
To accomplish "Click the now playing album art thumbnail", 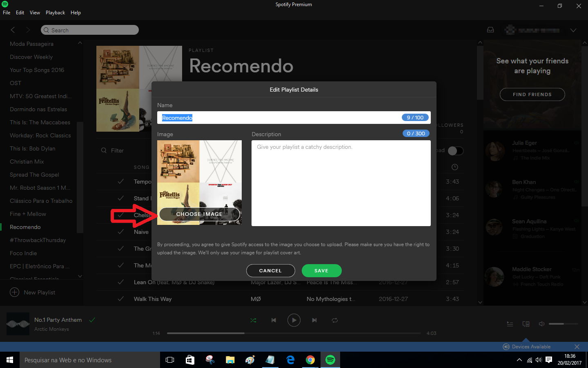I will pos(18,324).
